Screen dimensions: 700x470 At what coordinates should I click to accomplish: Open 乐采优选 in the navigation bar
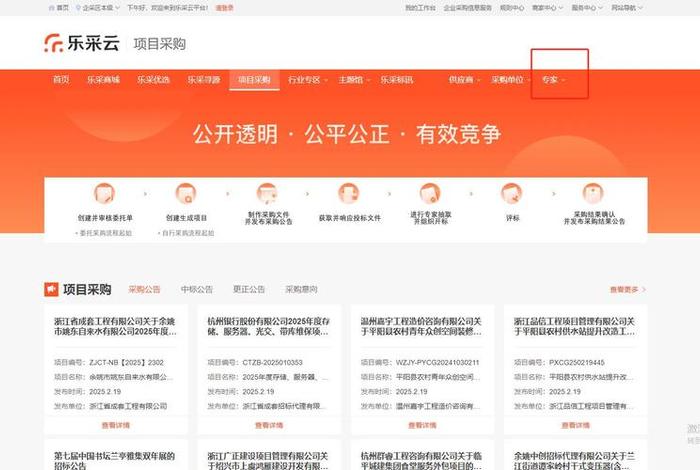154,80
